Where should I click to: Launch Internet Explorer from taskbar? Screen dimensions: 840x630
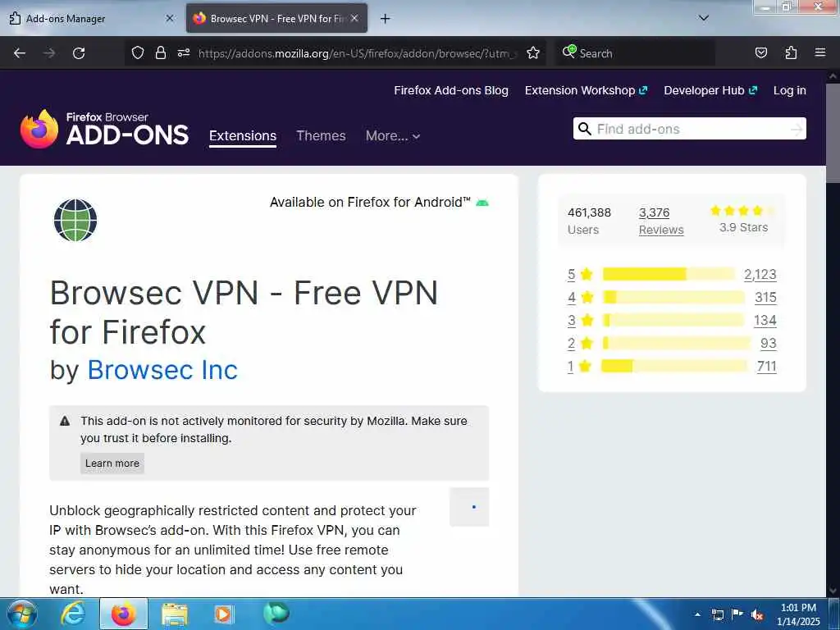tap(72, 614)
